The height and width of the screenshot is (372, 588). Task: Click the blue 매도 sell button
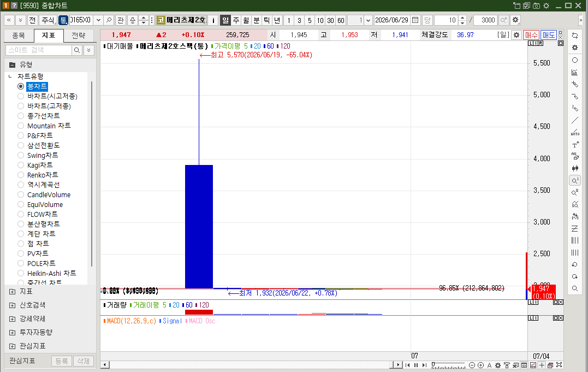pyautogui.click(x=548, y=35)
